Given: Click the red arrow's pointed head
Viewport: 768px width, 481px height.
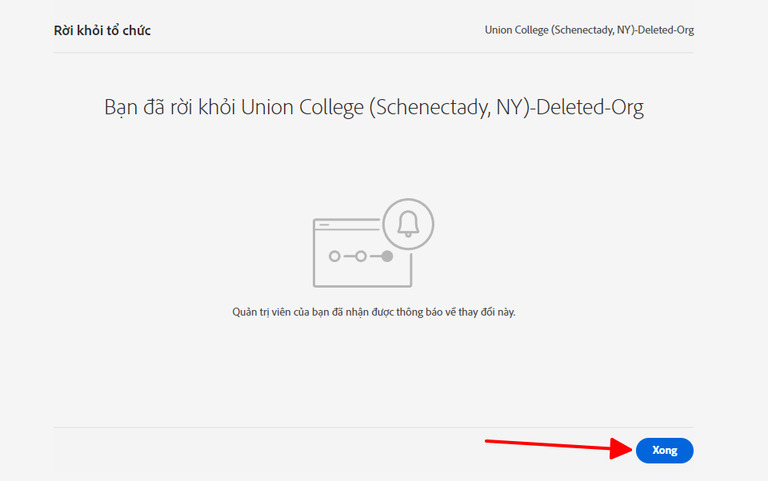Looking at the screenshot, I should click(x=621, y=448).
